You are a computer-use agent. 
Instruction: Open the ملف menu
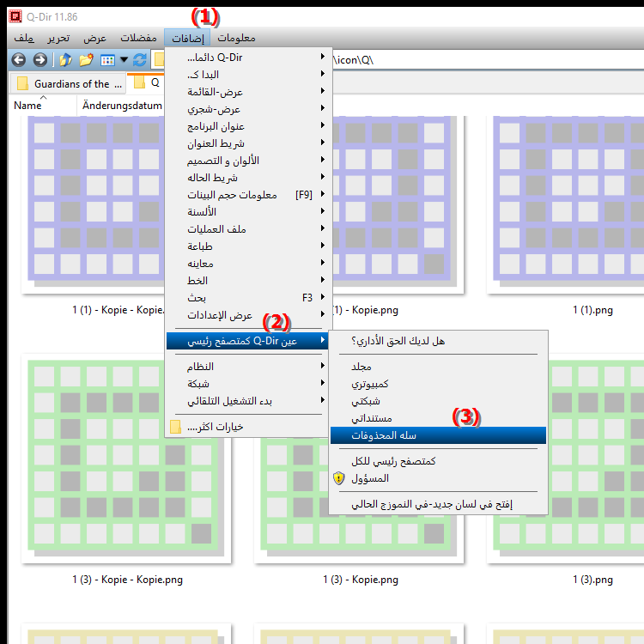click(24, 38)
